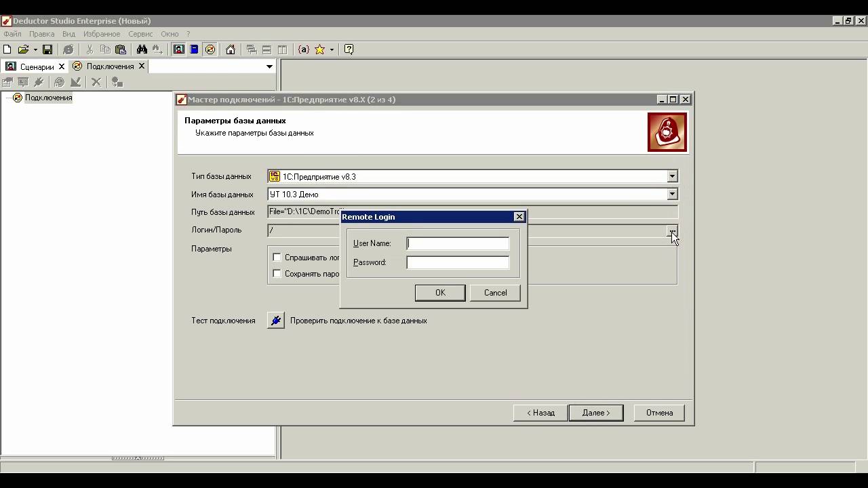Click the Cut scissors icon
This screenshot has width=868, height=488.
[x=90, y=49]
